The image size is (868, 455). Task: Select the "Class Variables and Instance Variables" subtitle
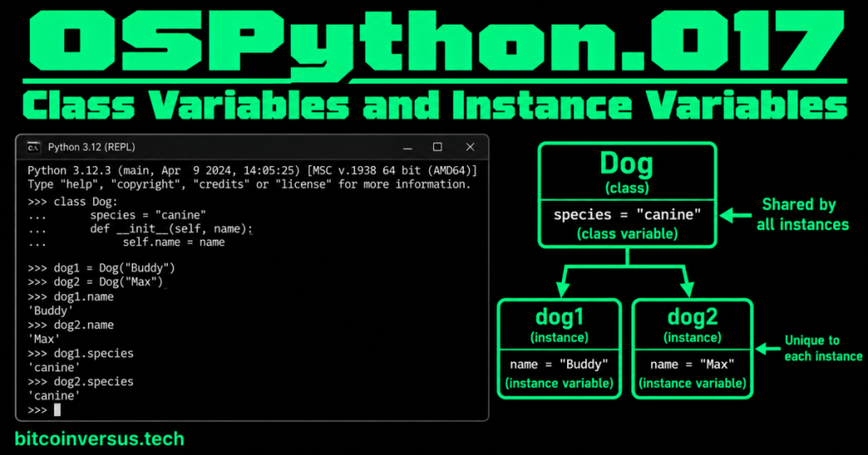pyautogui.click(x=435, y=106)
